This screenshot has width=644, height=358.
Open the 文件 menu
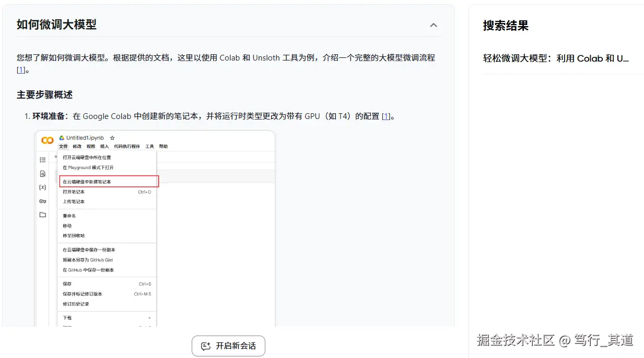click(x=63, y=146)
